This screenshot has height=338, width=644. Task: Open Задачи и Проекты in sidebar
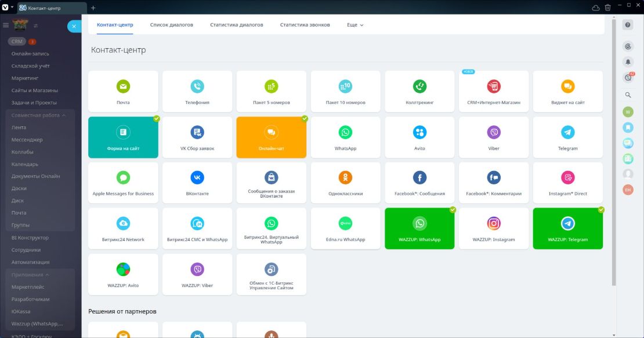pyautogui.click(x=34, y=103)
